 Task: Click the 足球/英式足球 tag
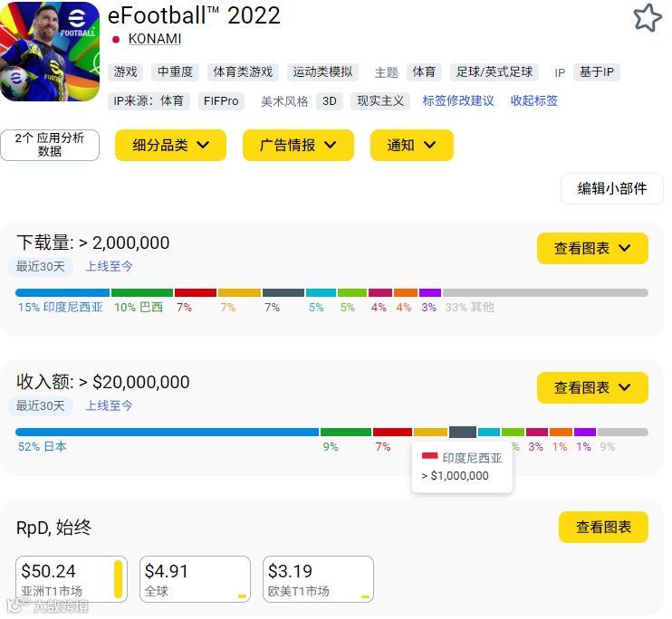[x=494, y=72]
